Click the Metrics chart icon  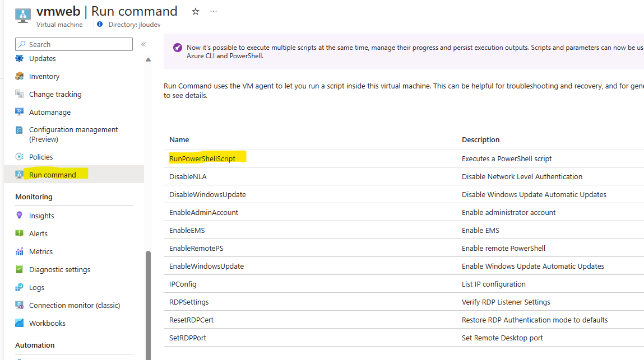click(x=19, y=251)
